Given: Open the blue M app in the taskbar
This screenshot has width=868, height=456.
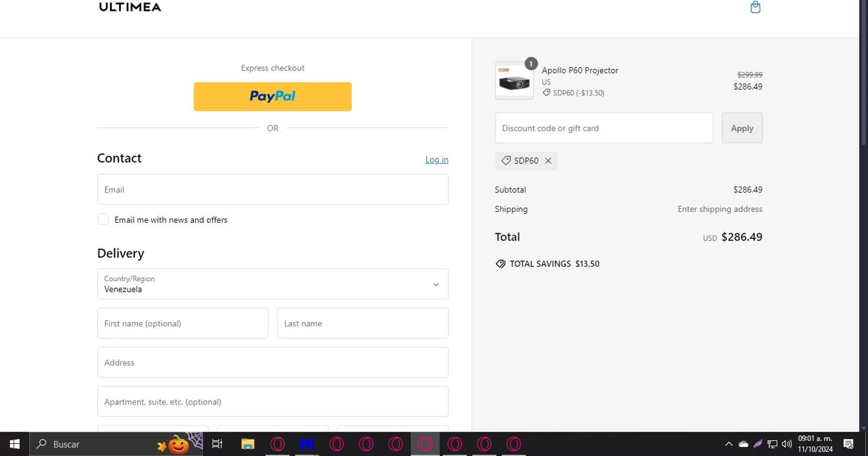Looking at the screenshot, I should coord(307,444).
